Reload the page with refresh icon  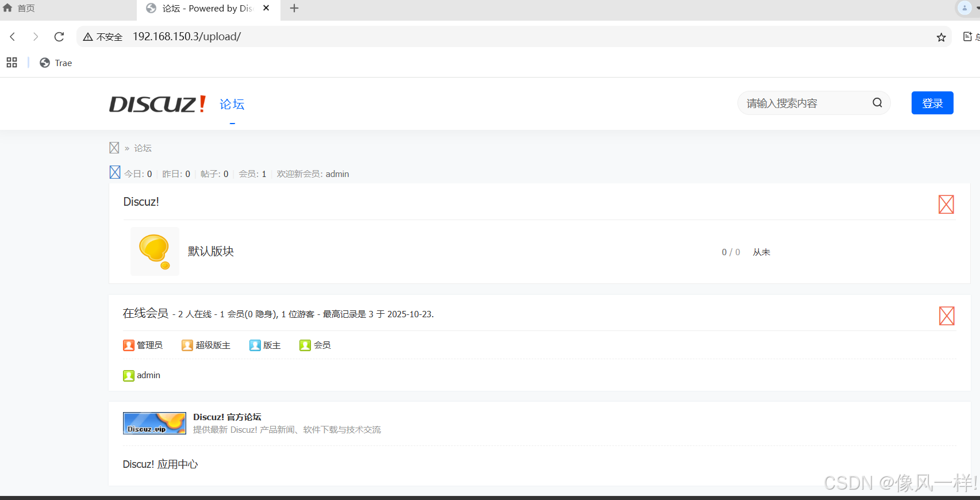point(59,37)
